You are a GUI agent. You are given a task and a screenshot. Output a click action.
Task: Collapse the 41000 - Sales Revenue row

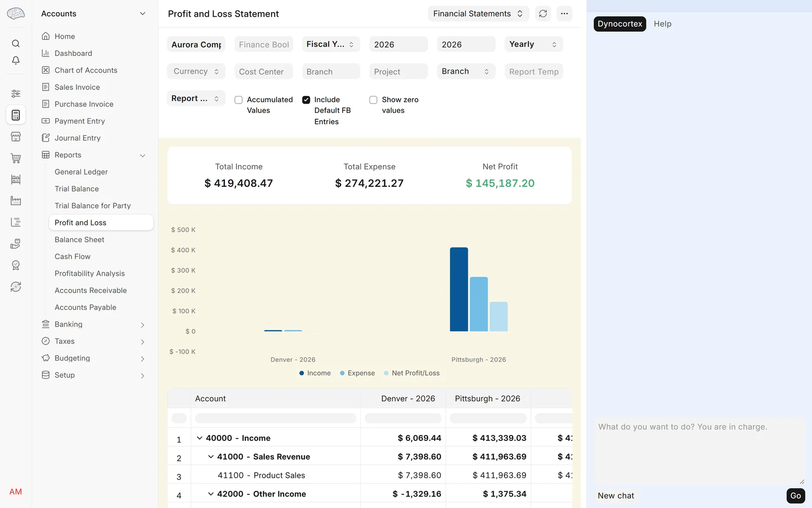click(x=211, y=457)
